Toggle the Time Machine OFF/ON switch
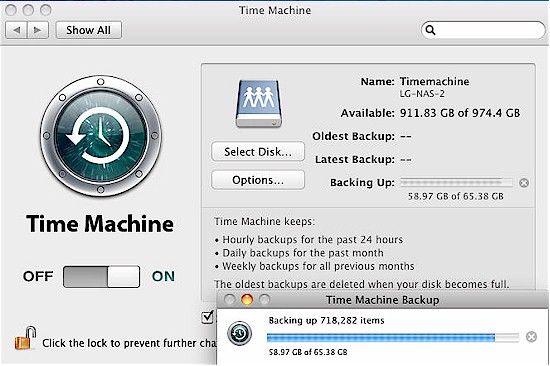Screen dimensions: 550x366 click(101, 277)
